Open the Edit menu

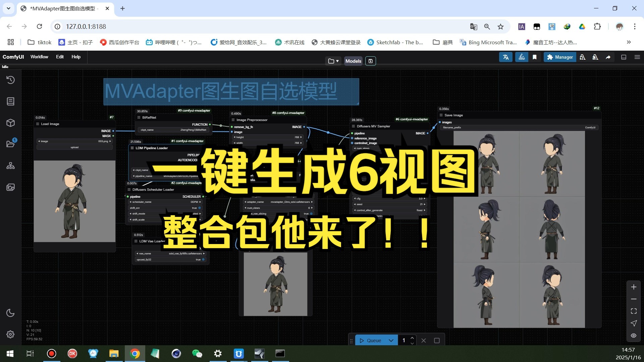tap(60, 57)
